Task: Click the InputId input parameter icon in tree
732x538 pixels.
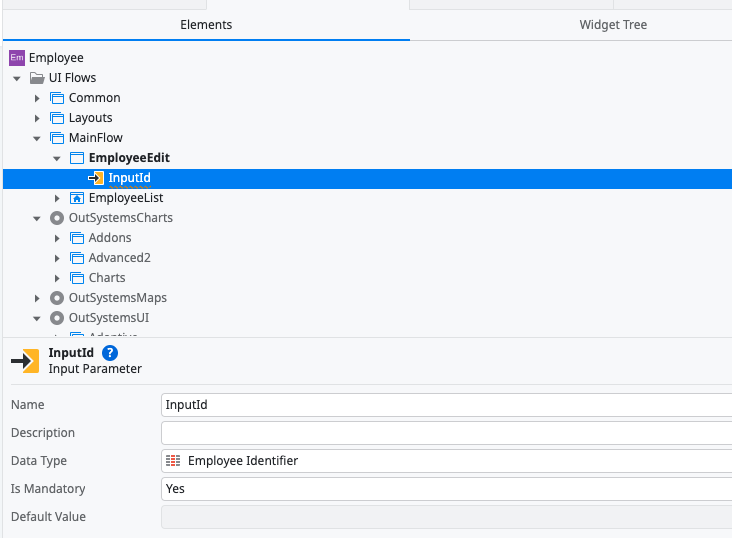Action: [x=96, y=178]
